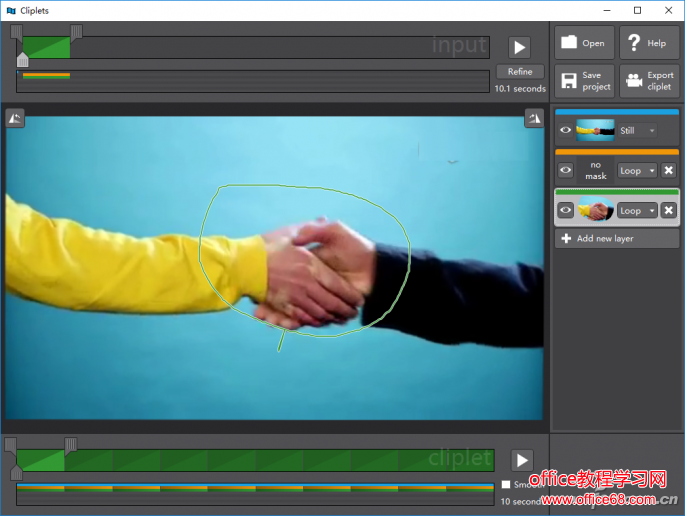Save the current project
685x516 pixels.
click(x=584, y=81)
